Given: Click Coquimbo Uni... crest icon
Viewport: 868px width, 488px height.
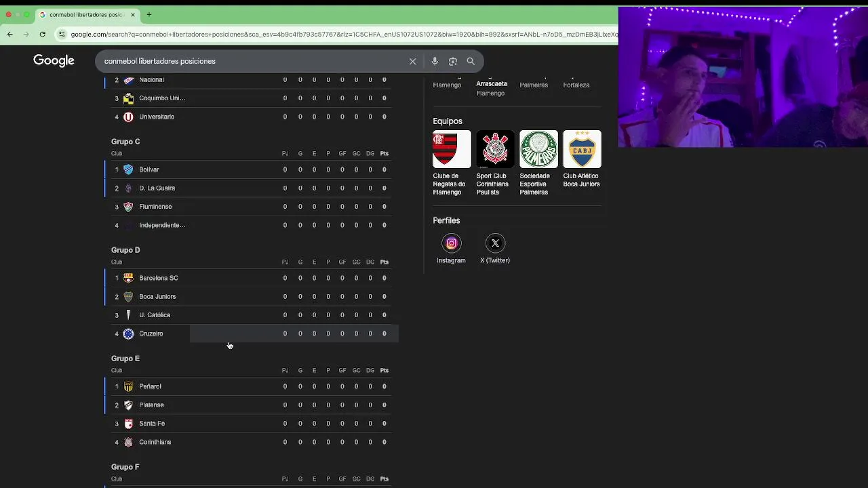Looking at the screenshot, I should [x=128, y=98].
